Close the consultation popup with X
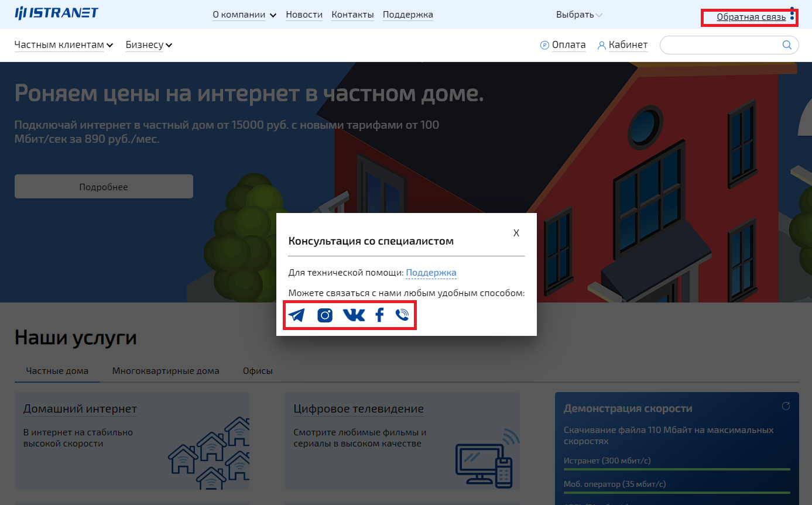The image size is (812, 505). coord(516,233)
